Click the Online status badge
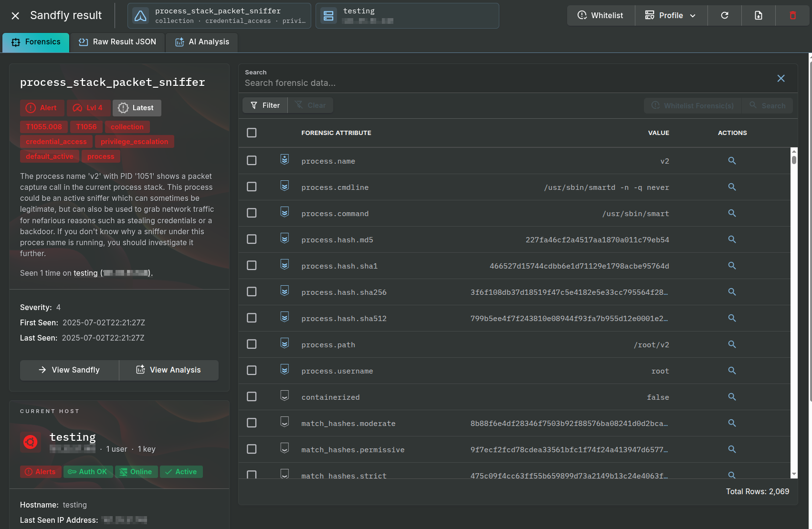The height and width of the screenshot is (529, 812). tap(136, 472)
